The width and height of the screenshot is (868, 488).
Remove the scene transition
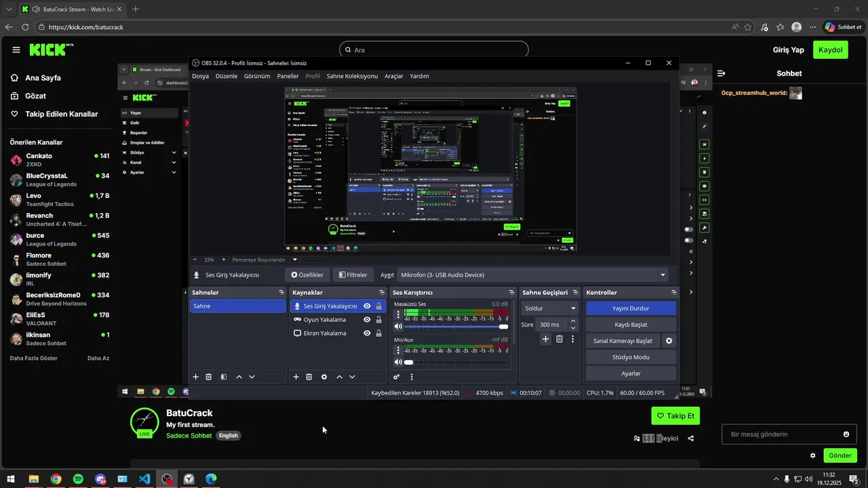point(559,339)
